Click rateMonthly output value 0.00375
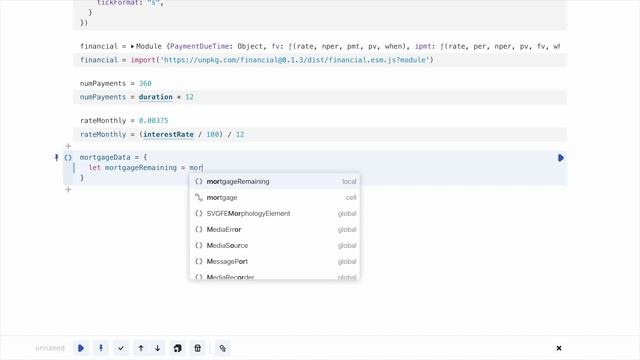Screen dimensions: 640x360 (x=153, y=120)
